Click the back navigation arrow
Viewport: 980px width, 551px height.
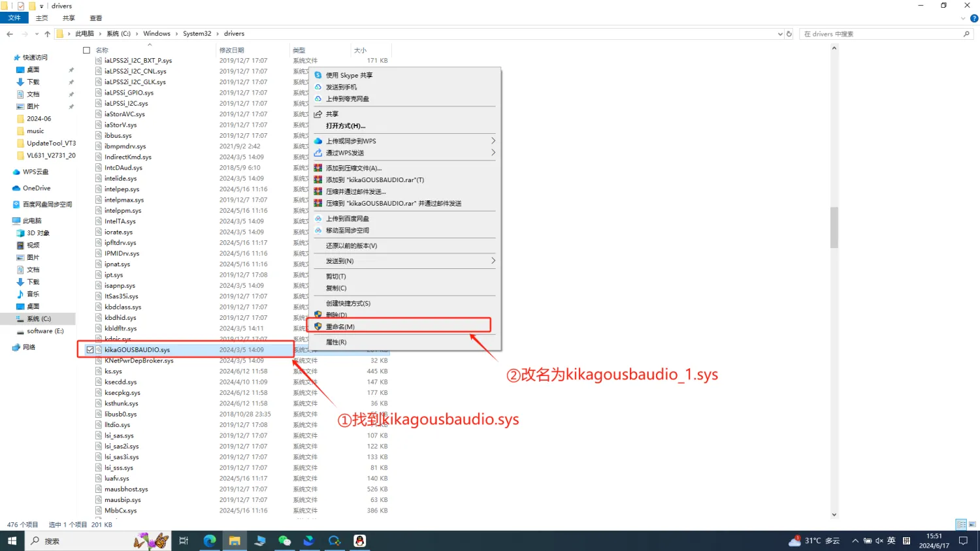click(10, 34)
